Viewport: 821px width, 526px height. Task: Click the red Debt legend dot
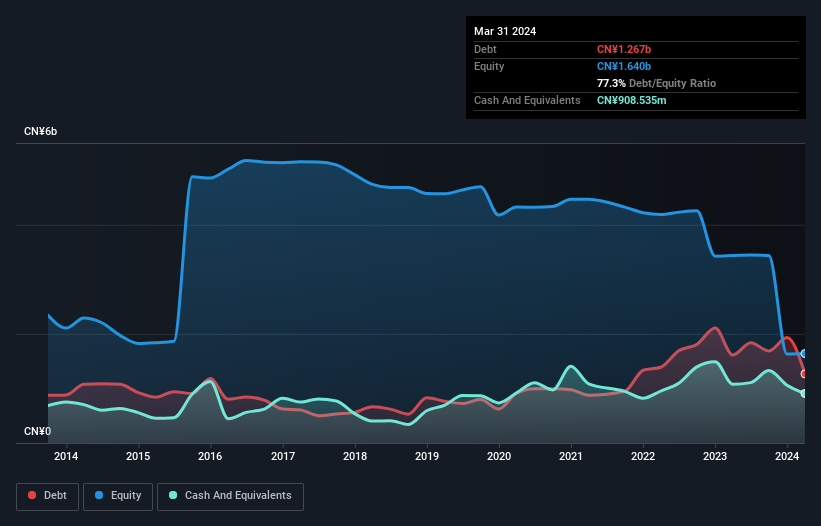tap(32, 495)
